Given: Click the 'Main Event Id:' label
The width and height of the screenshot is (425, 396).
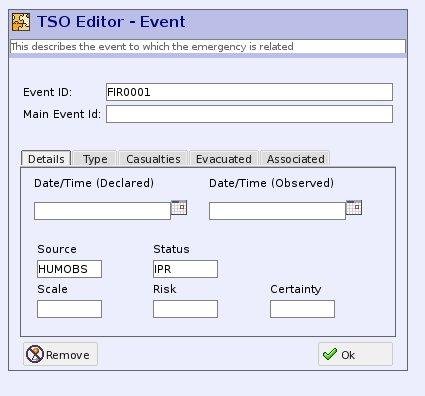Looking at the screenshot, I should 62,114.
